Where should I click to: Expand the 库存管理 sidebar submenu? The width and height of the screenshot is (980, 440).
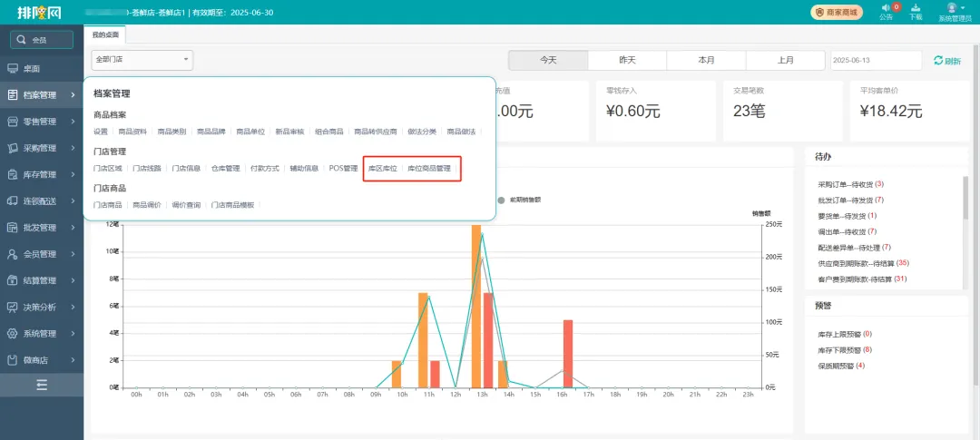tap(41, 174)
